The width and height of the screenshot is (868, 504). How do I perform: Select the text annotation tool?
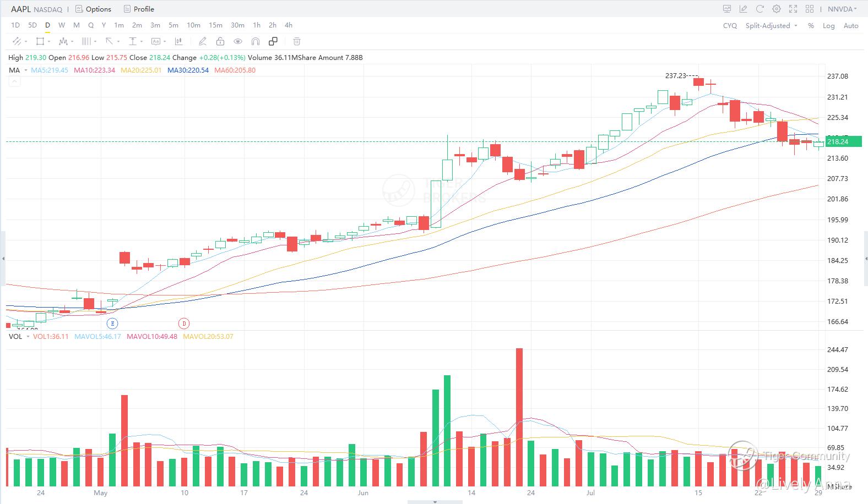(156, 41)
